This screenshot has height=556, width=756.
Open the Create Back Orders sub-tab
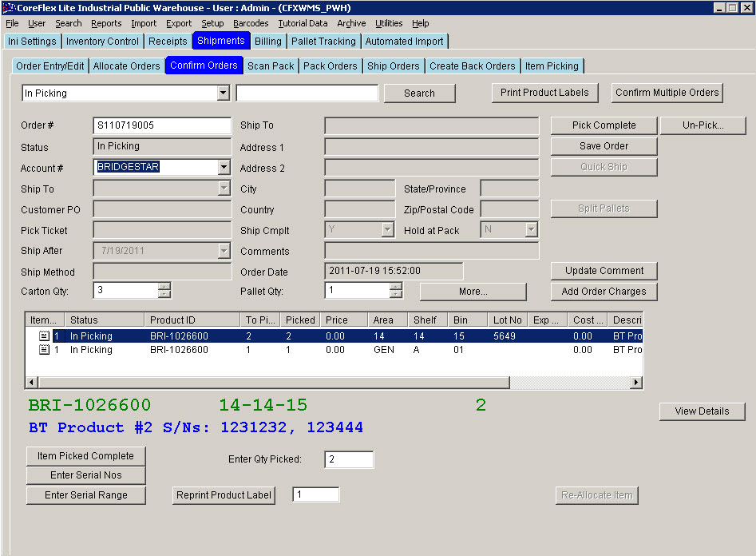(x=473, y=66)
